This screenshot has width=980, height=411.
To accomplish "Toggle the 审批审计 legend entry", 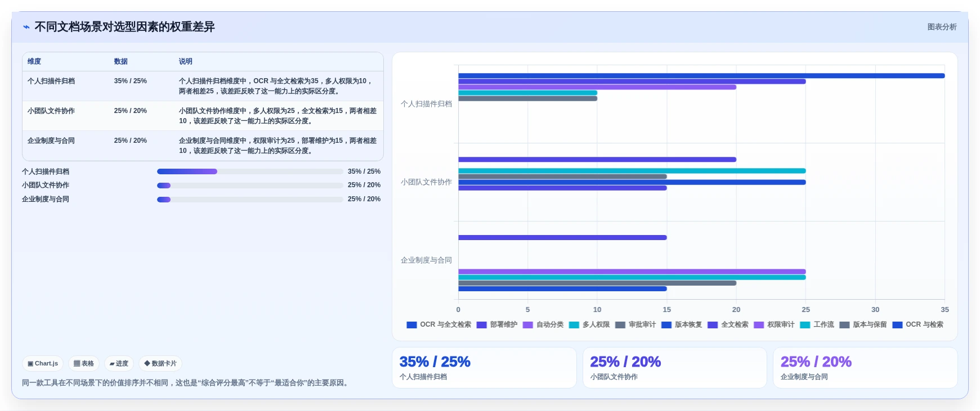I will tap(636, 325).
